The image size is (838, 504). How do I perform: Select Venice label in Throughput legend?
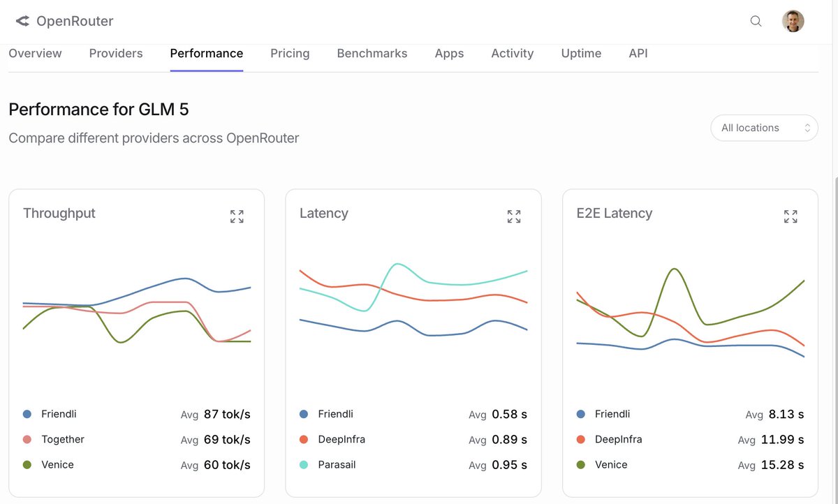click(x=57, y=464)
